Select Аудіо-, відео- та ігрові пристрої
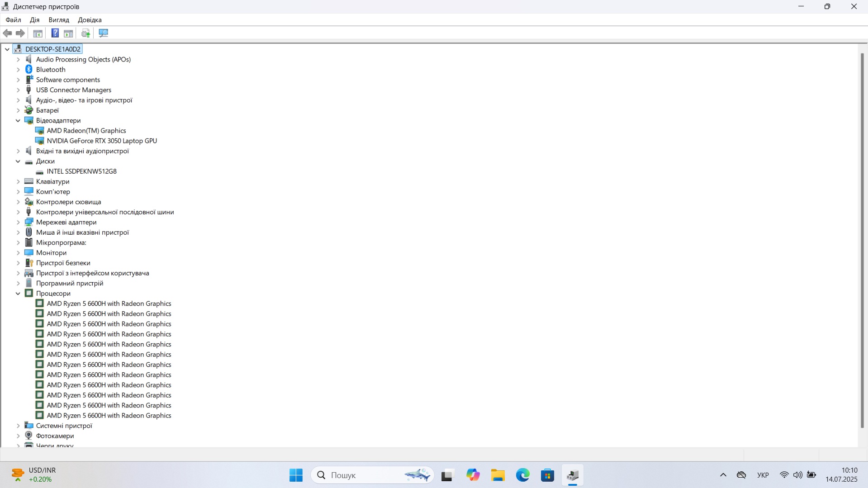This screenshot has height=488, width=868. pyautogui.click(x=84, y=100)
